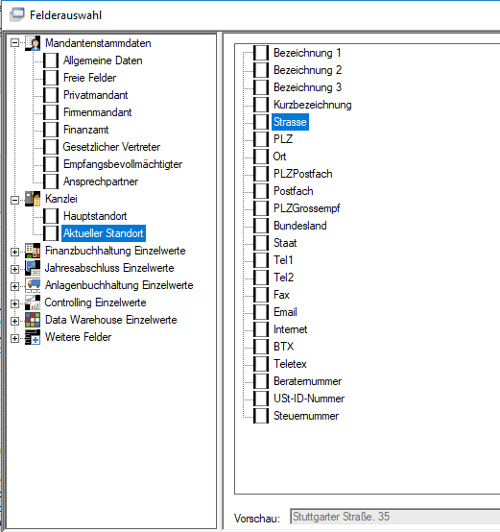This screenshot has height=532, width=500.
Task: Expand Data Warehouse Einzelwerte node
Action: tap(15, 321)
